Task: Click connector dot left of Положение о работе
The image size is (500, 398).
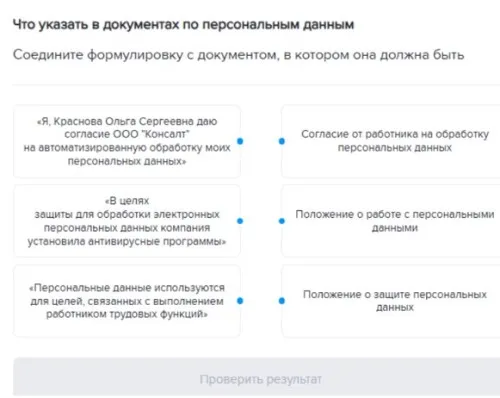Action: point(282,221)
